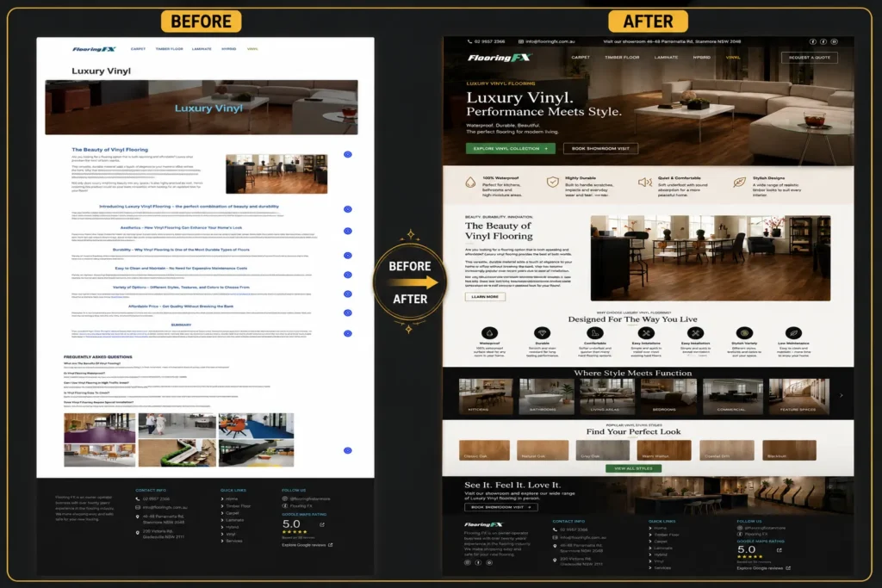Click Explore Google reviews in the Before footer

307,545
